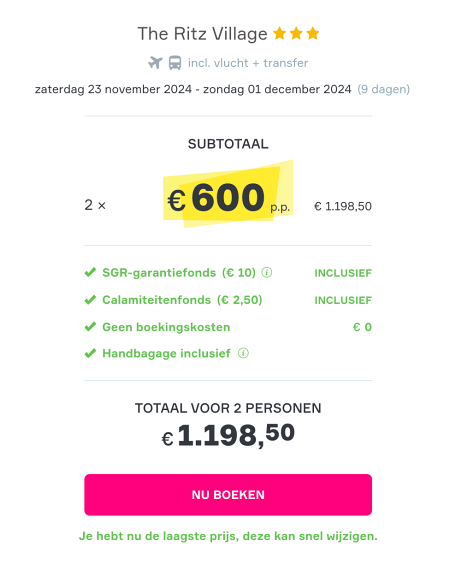
Task: Click the laagste prijs notice text
Action: coord(228,536)
